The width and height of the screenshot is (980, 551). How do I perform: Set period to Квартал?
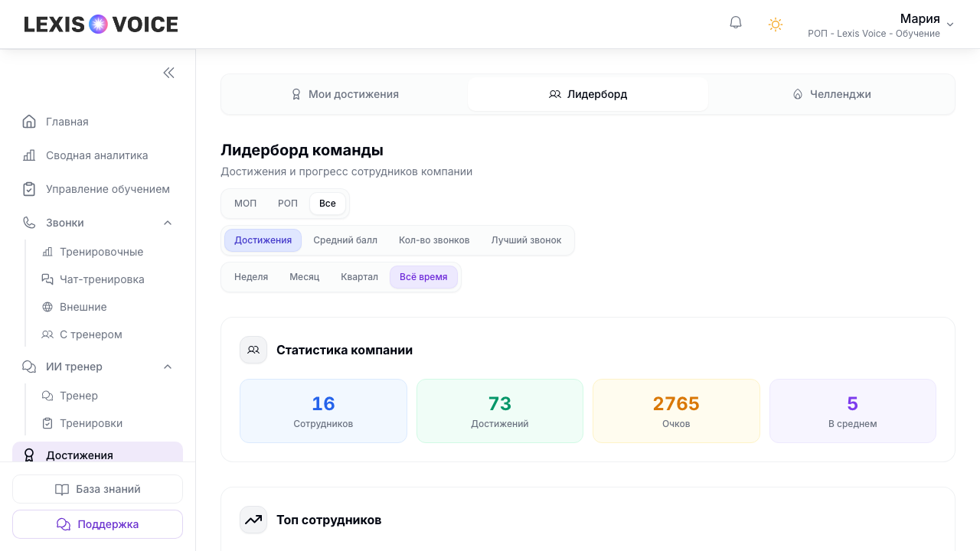(x=360, y=277)
